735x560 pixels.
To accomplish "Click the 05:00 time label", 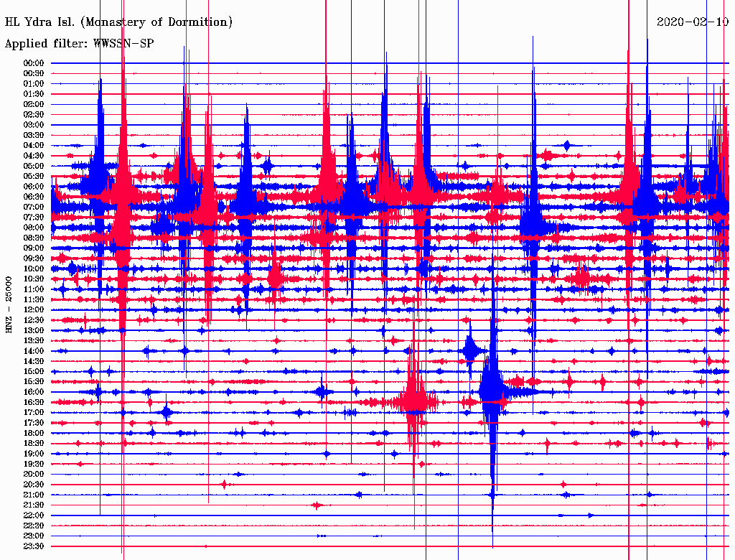I will 34,166.
